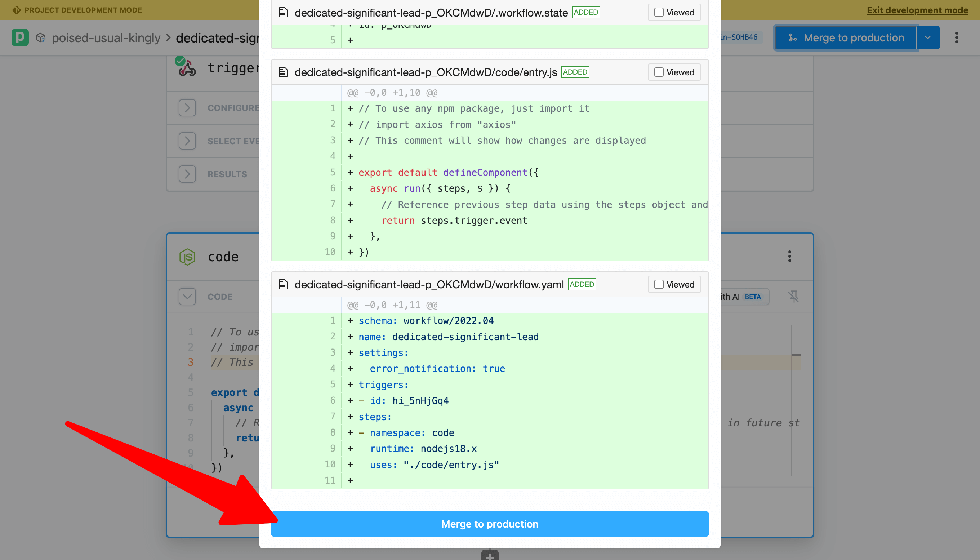Click the Pipedream project home icon
This screenshot has width=980, height=560.
(x=19, y=37)
